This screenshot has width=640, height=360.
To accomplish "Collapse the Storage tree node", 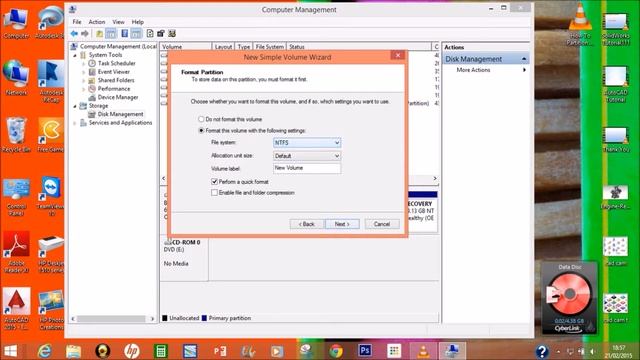I will pyautogui.click(x=75, y=106).
